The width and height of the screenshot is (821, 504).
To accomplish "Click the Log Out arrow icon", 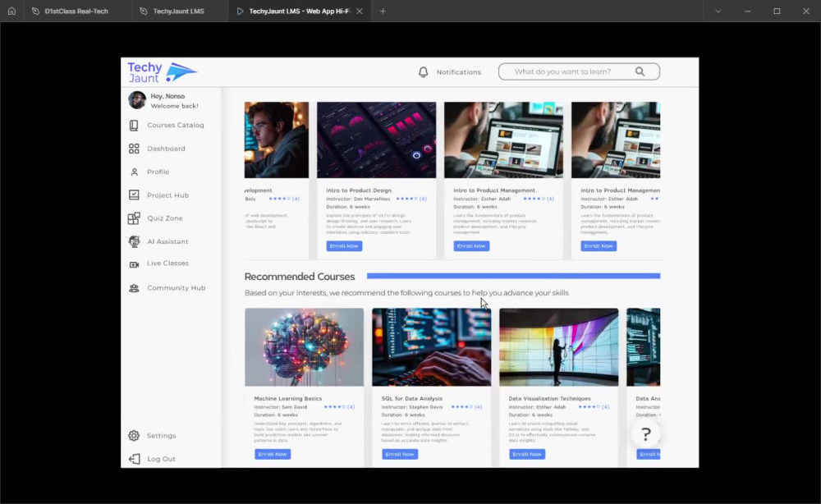I will tap(134, 459).
